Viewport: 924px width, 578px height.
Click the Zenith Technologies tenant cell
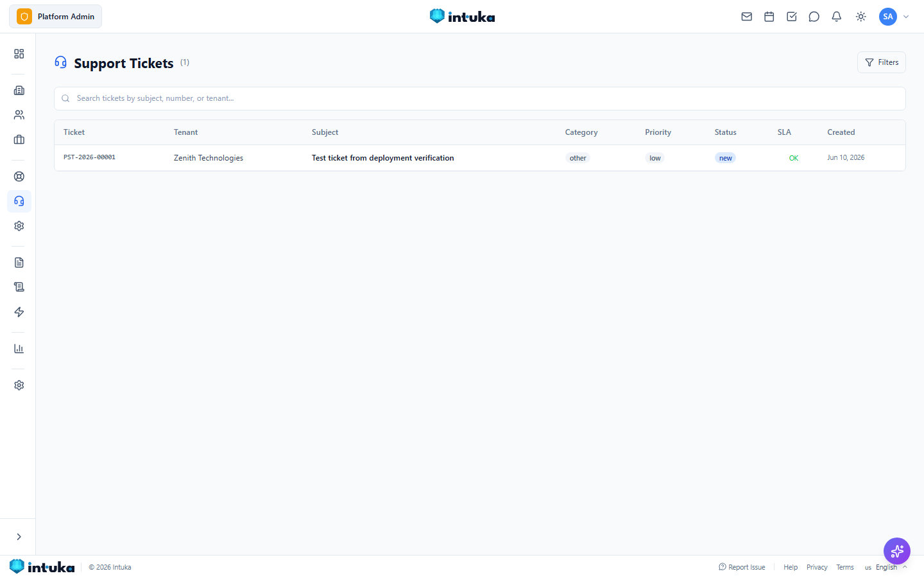[x=209, y=158]
